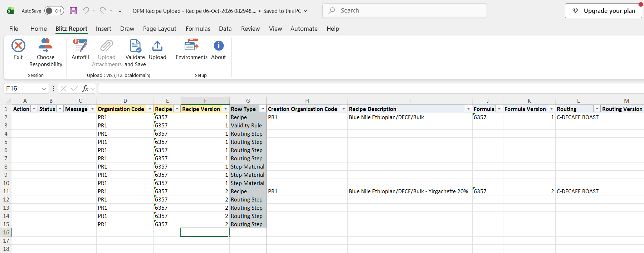Viewport: 644px width, 253px height.
Task: Select the Routing Version header cell
Action: click(x=622, y=109)
